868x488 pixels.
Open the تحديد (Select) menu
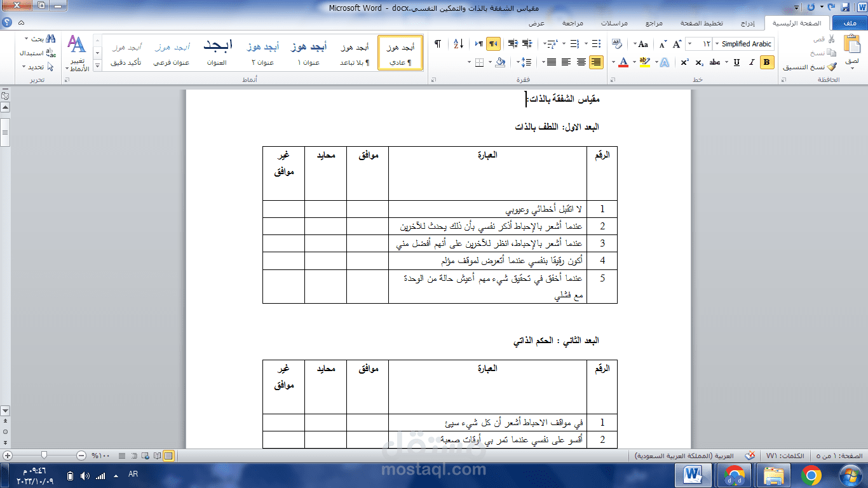click(38, 67)
